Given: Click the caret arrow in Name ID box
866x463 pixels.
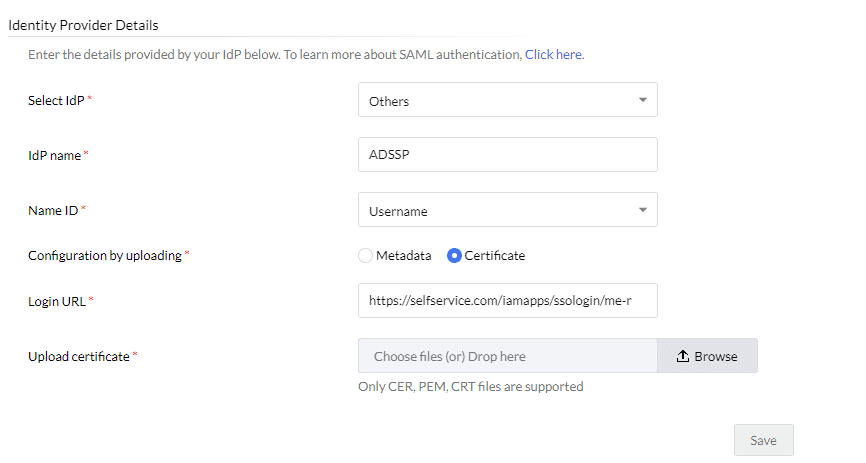Looking at the screenshot, I should coord(642,210).
